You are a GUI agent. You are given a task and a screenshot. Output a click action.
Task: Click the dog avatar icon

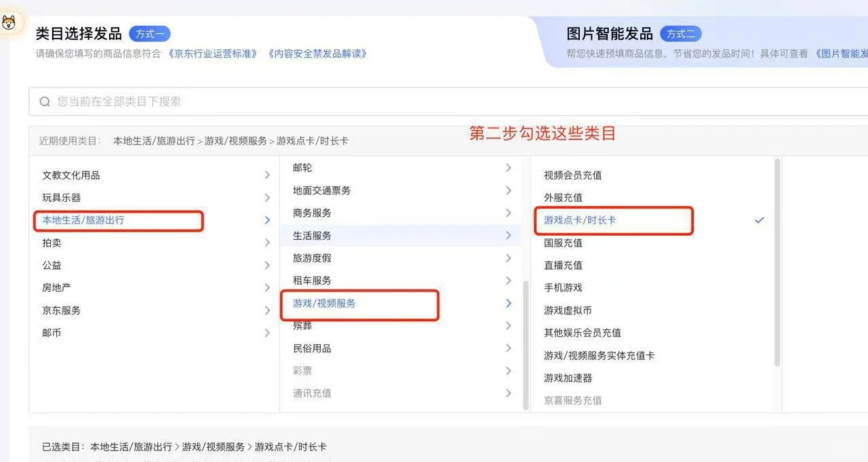7,24
